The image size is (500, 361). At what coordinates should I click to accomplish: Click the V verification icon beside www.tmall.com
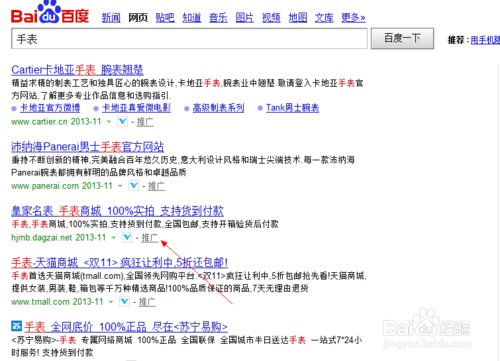tap(124, 301)
